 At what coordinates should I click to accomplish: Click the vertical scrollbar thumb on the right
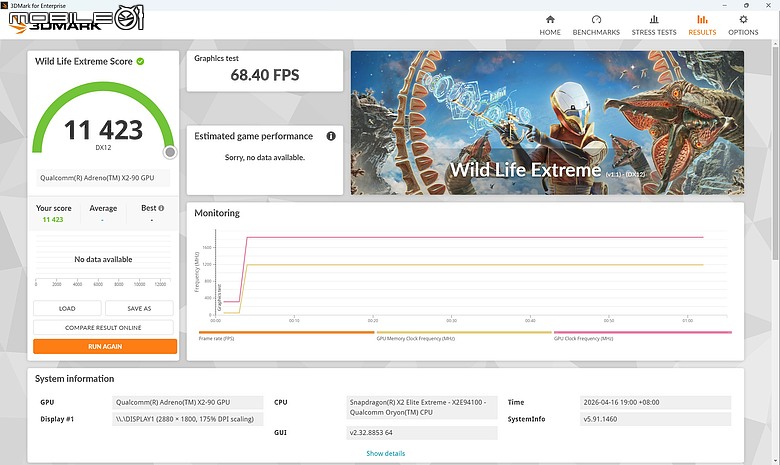coord(775,152)
